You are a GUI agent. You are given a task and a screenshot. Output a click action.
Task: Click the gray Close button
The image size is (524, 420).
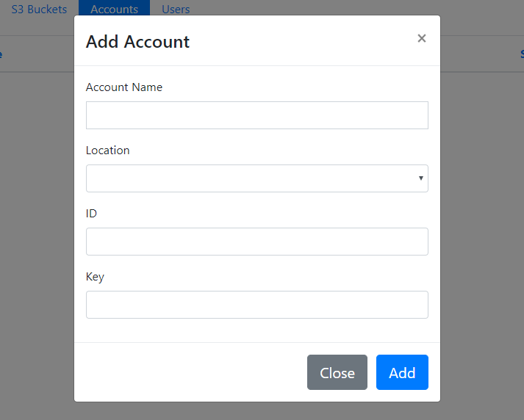(337, 372)
